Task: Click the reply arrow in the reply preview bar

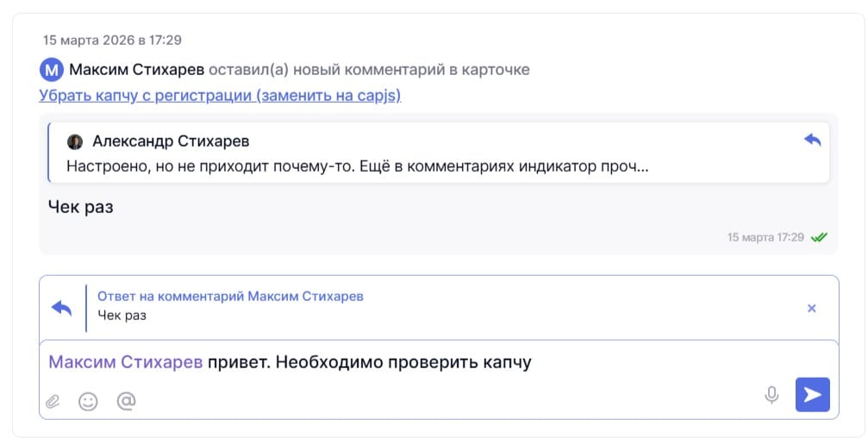Action: coord(61,308)
